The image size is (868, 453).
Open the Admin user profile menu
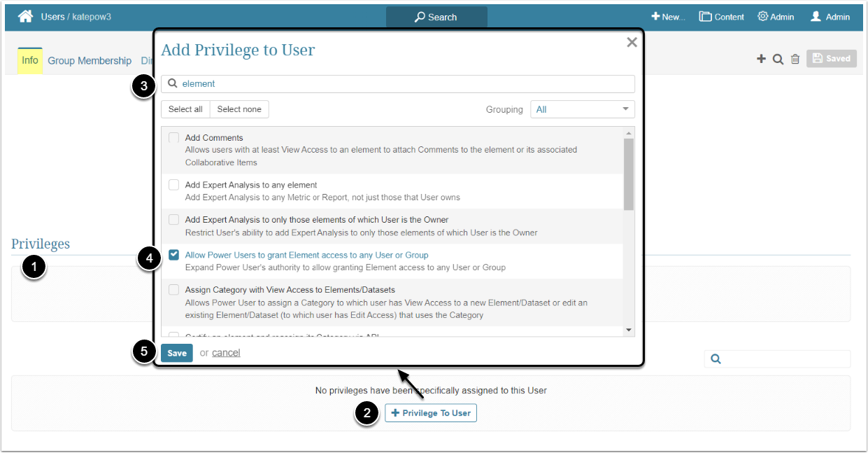coord(830,17)
